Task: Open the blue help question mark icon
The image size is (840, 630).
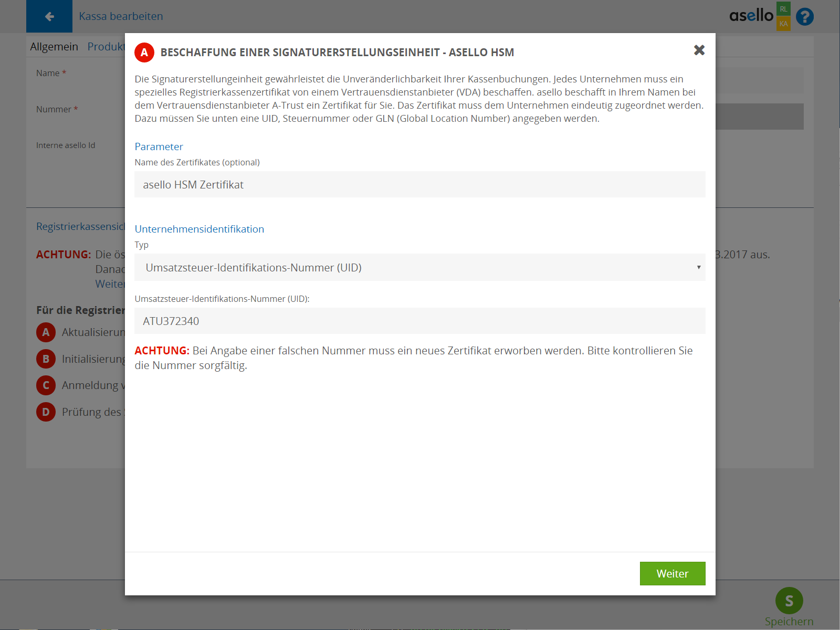Action: (804, 17)
